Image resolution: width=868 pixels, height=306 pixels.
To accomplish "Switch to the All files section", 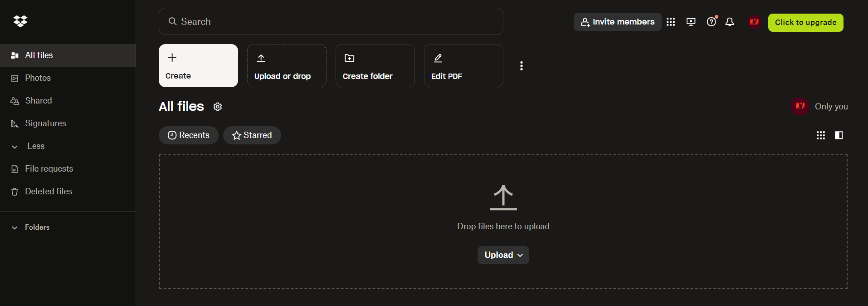I will (x=39, y=55).
